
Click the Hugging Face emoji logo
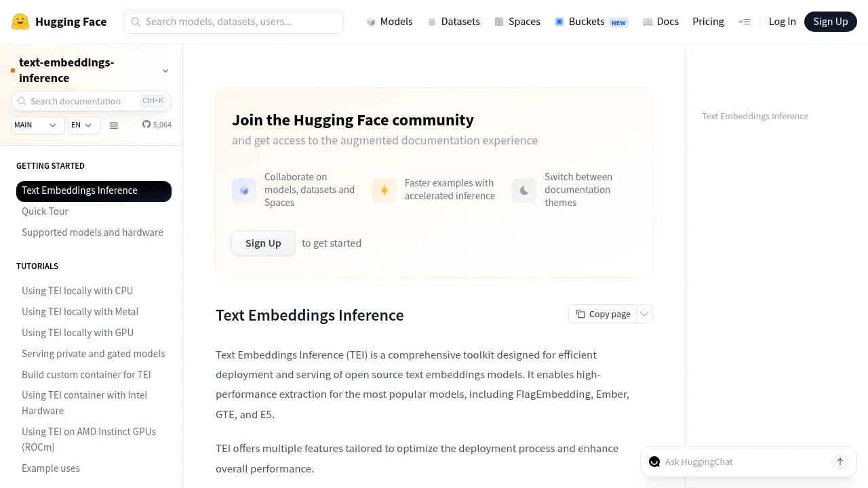tap(20, 22)
